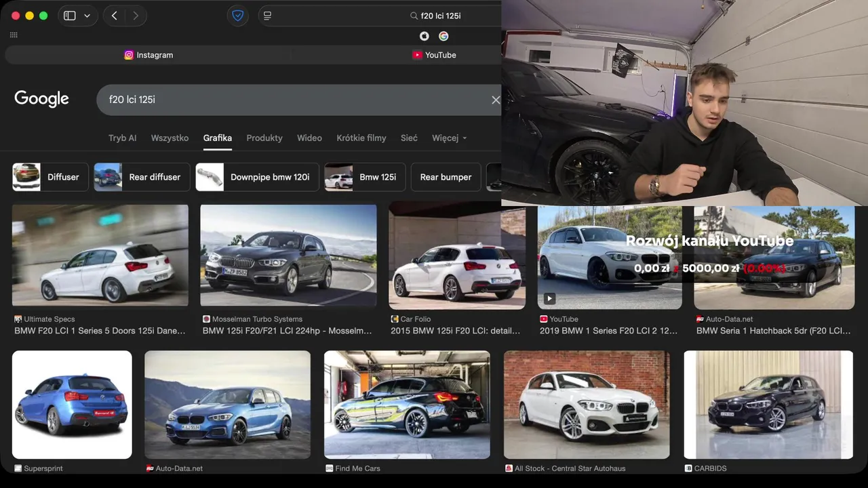Click the Instagram tab favicon
The height and width of the screenshot is (488, 868).
[x=129, y=55]
